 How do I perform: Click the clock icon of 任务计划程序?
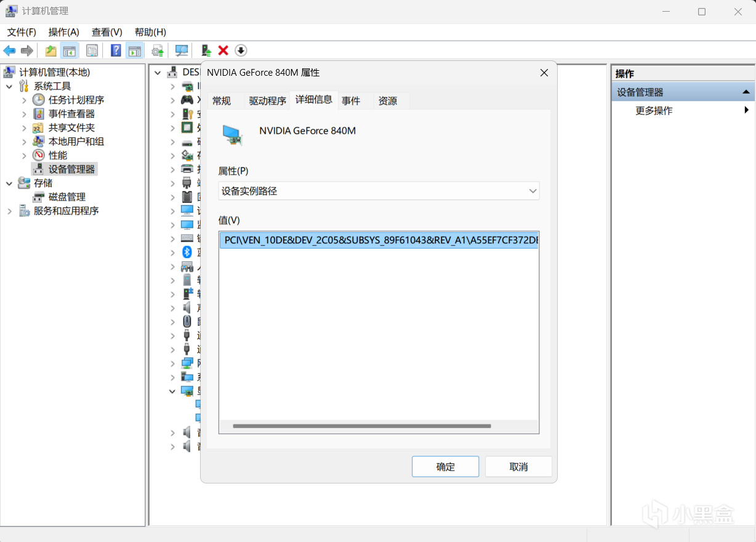39,100
